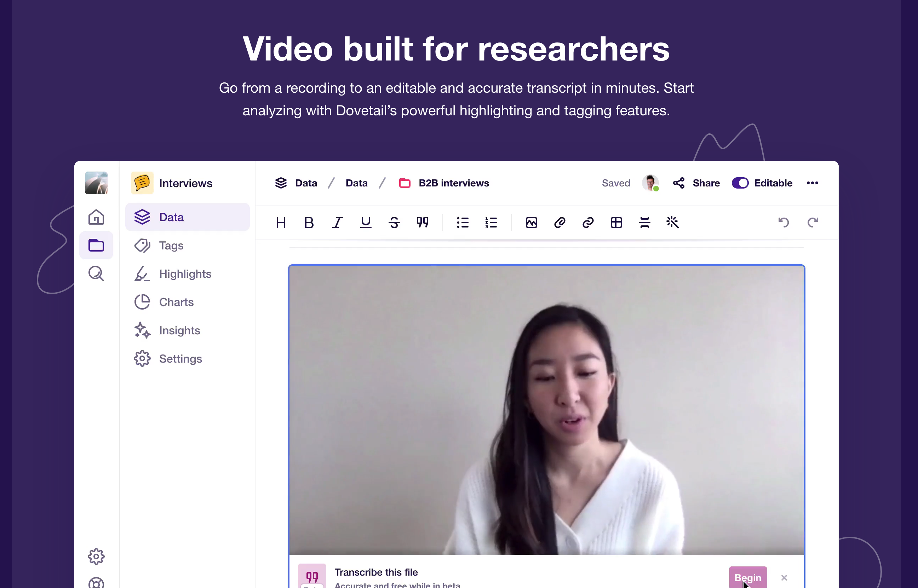
Task: Insert a table
Action: [x=616, y=222]
